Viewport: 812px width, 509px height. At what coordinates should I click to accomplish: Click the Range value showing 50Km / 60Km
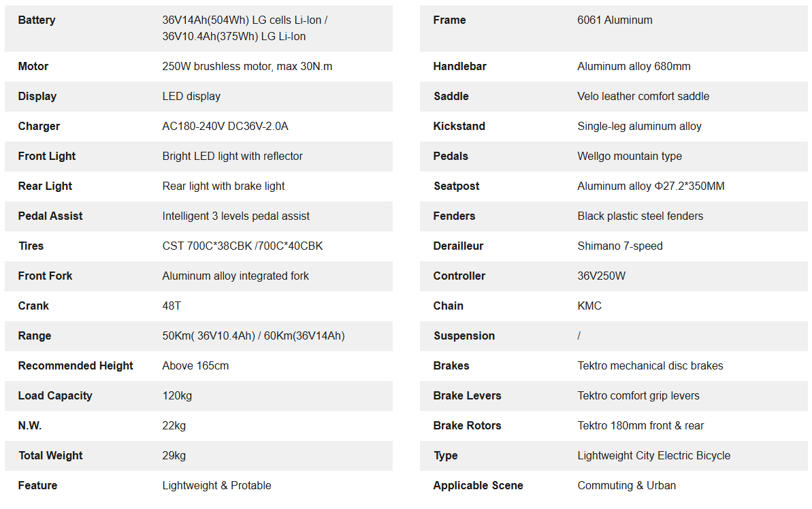pyautogui.click(x=253, y=336)
